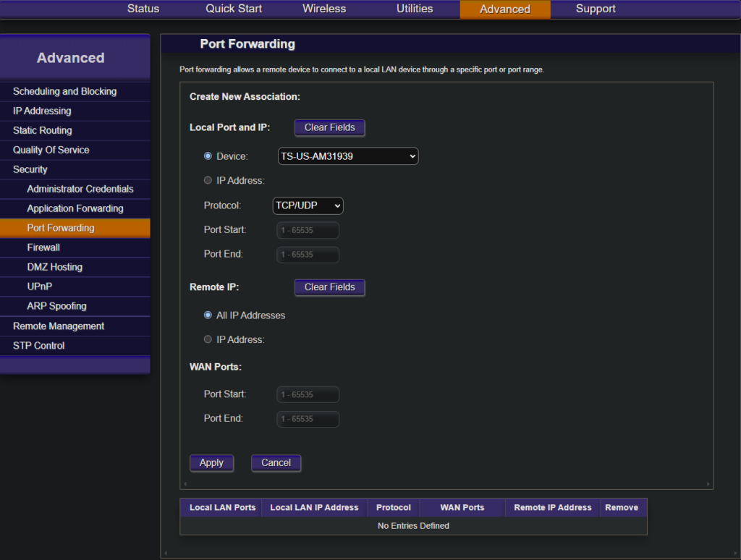
Task: Switch to the Quick Start tab
Action: (x=234, y=9)
